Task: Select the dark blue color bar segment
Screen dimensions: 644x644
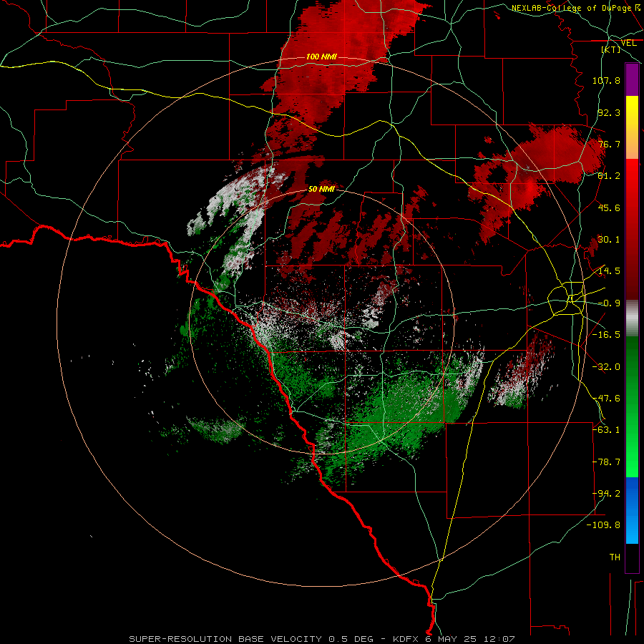Action: [632, 493]
